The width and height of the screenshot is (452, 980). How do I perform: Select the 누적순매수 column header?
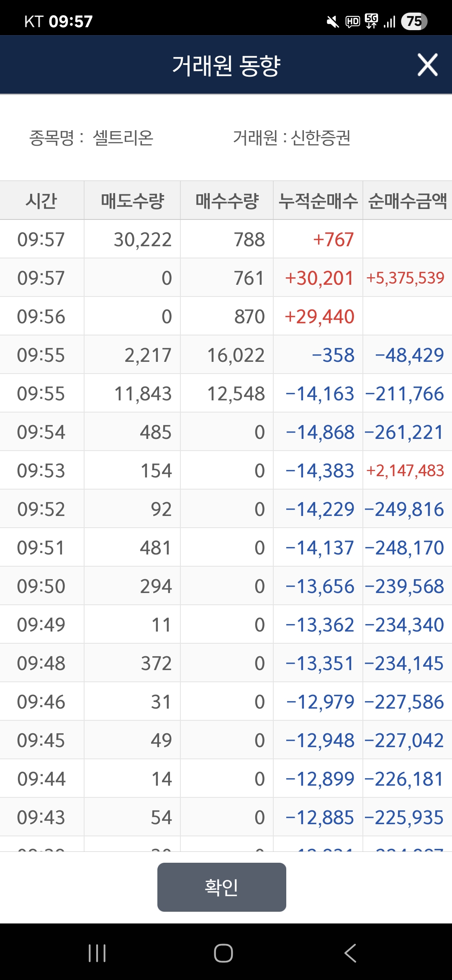(x=318, y=200)
